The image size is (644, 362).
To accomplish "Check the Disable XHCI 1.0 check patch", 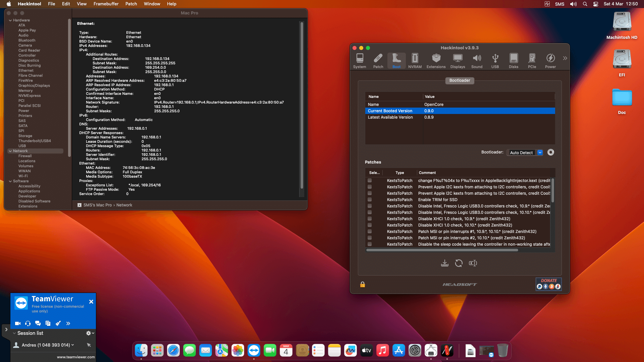I will pyautogui.click(x=370, y=219).
